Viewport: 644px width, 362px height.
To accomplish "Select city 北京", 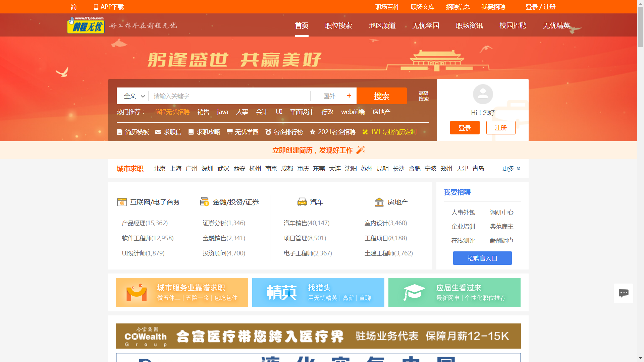I will (159, 169).
